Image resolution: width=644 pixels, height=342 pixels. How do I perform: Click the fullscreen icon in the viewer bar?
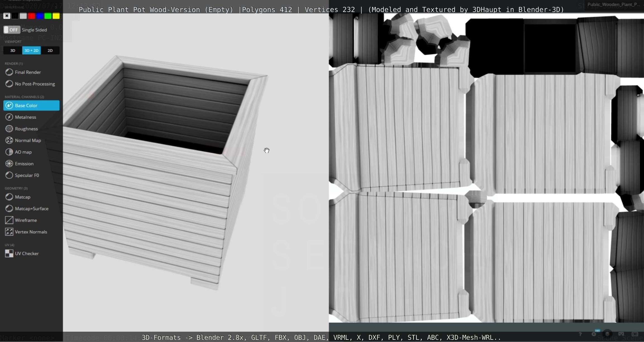click(635, 334)
